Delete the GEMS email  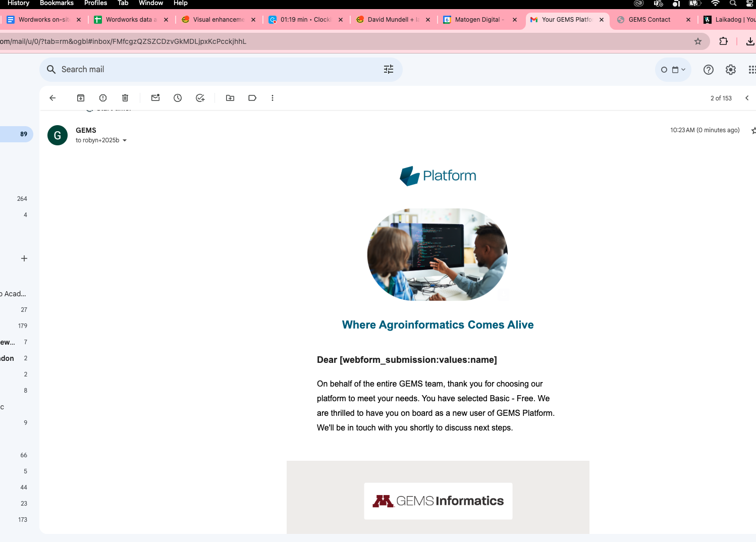point(125,98)
